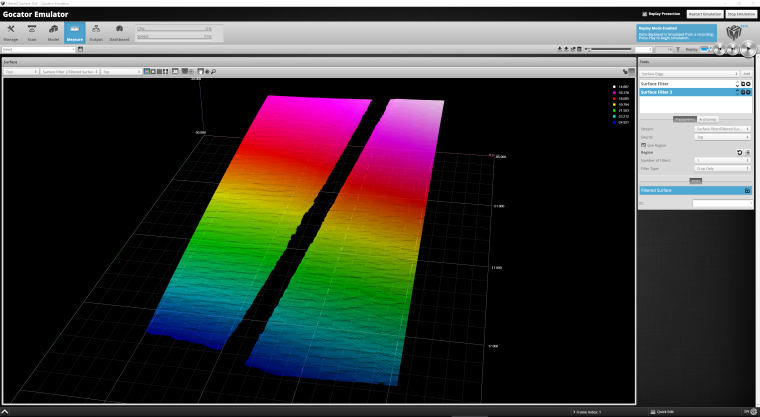Toggle the Replay mode switch
This screenshot has width=760, height=417.
coord(706,48)
